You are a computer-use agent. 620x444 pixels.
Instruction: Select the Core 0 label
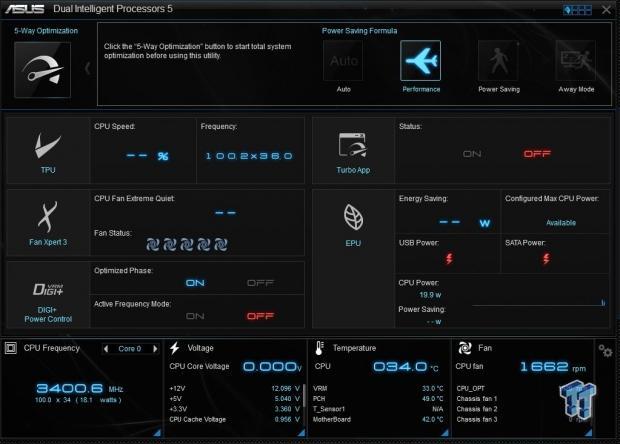(x=130, y=349)
